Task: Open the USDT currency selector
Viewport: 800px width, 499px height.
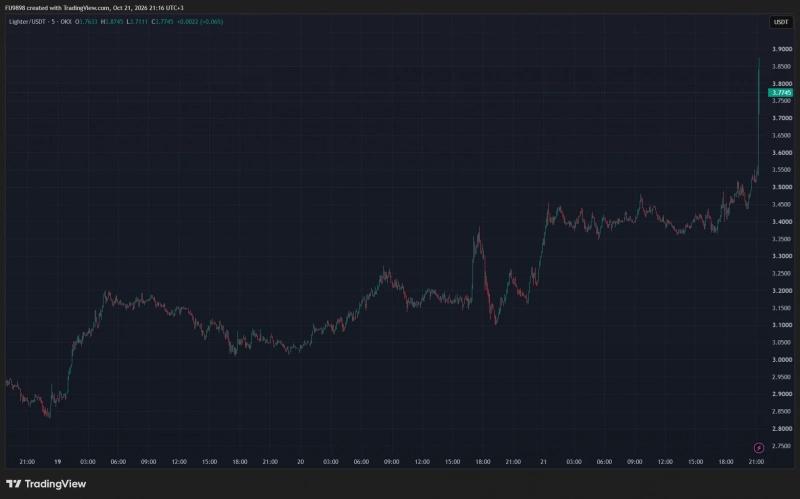Action: click(x=781, y=22)
